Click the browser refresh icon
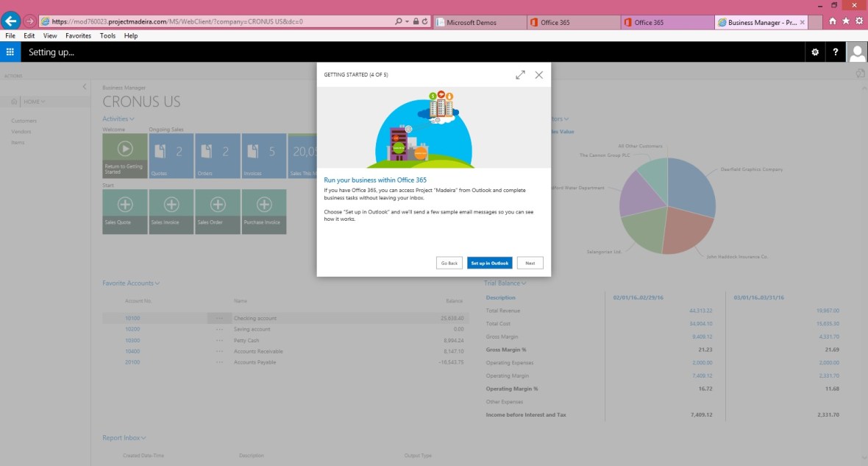868x466 pixels. click(425, 22)
